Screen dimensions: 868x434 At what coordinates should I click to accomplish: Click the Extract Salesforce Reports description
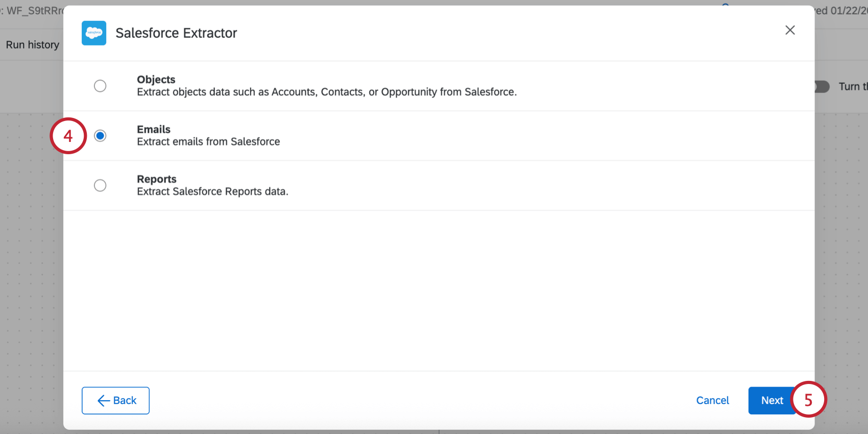tap(212, 191)
